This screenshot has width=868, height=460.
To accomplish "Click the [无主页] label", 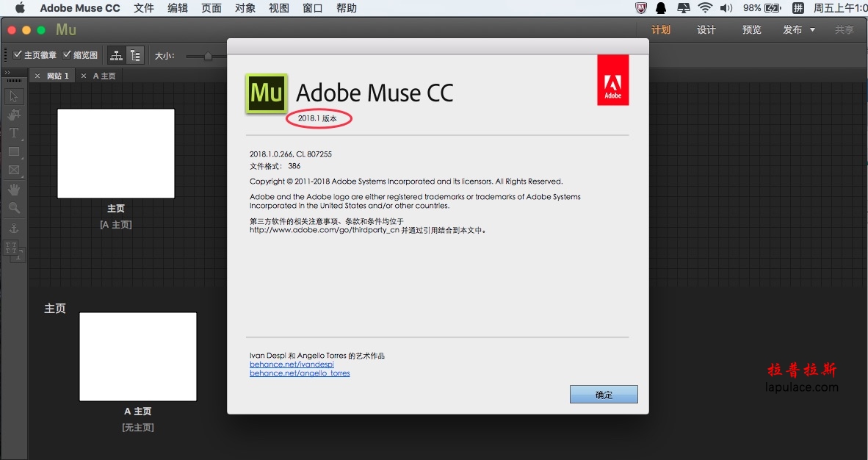I will [138, 428].
